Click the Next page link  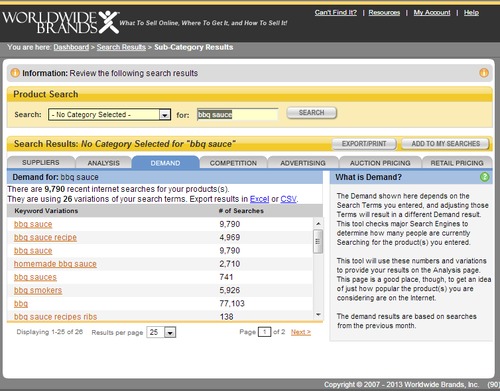(301, 332)
